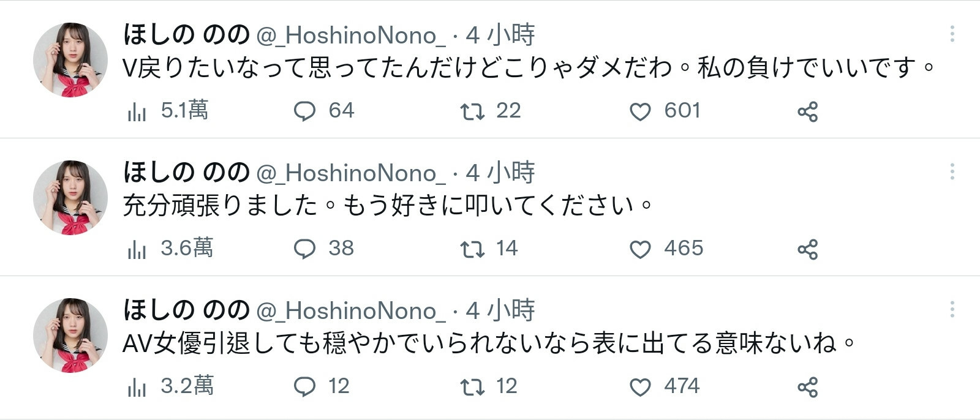The height and width of the screenshot is (420, 980).
Task: Retweet the tweet showing 14 retweets
Action: pos(472,250)
